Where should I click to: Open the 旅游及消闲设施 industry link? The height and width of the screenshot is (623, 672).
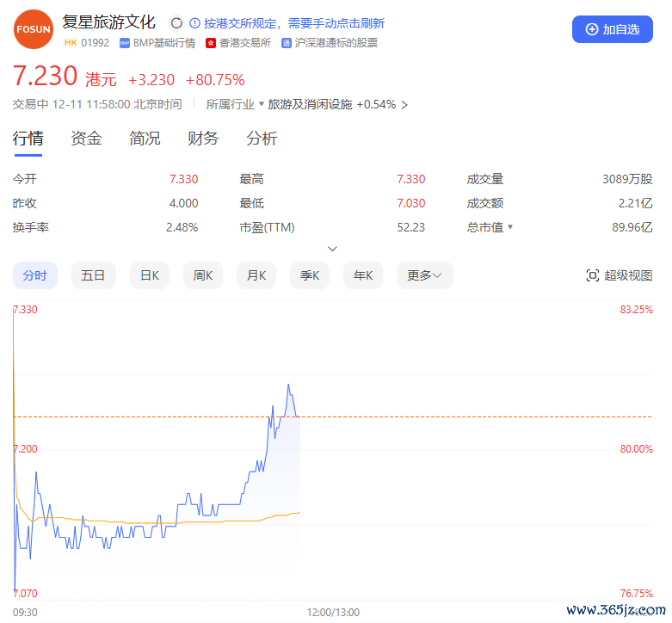[x=310, y=104]
